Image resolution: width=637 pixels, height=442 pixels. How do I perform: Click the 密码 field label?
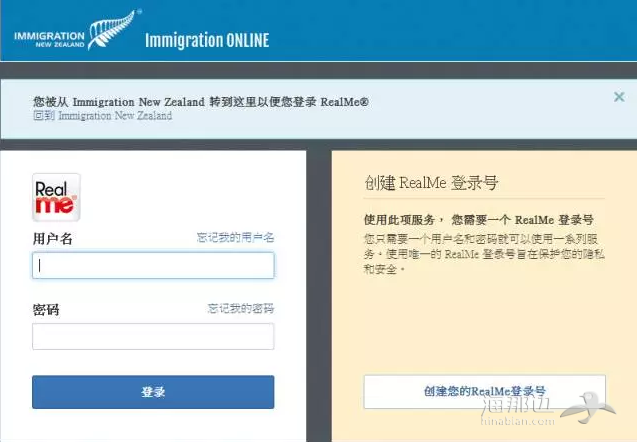(x=46, y=310)
